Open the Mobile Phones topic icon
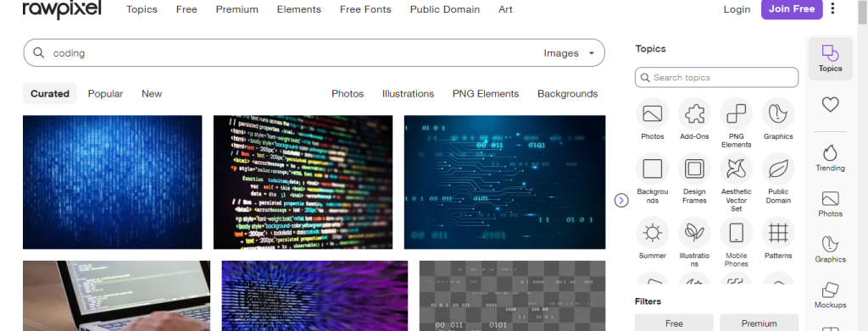The width and height of the screenshot is (868, 331). click(737, 233)
